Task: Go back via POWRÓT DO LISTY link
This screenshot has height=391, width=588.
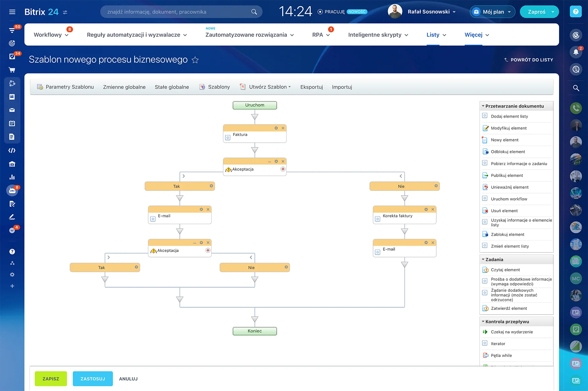Action: point(528,60)
